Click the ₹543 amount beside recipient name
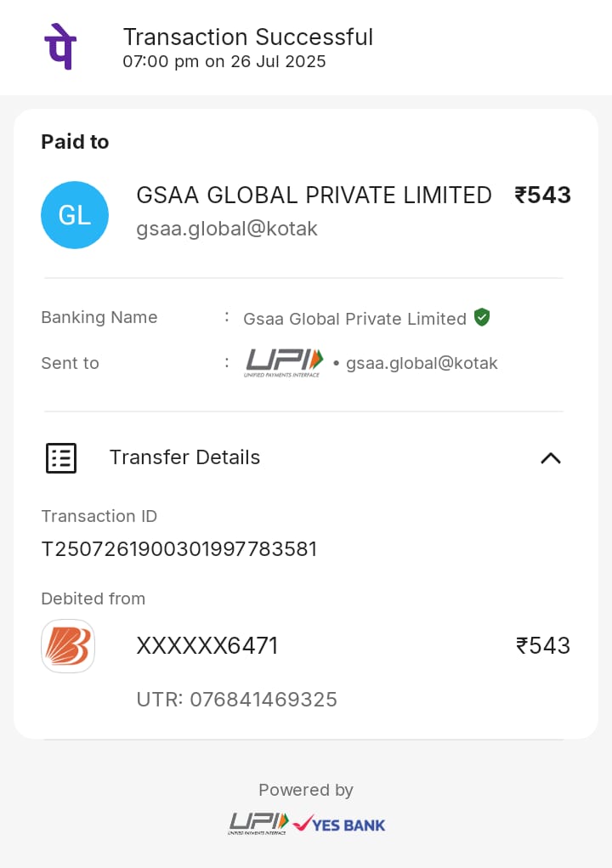The width and height of the screenshot is (612, 868). [x=542, y=196]
